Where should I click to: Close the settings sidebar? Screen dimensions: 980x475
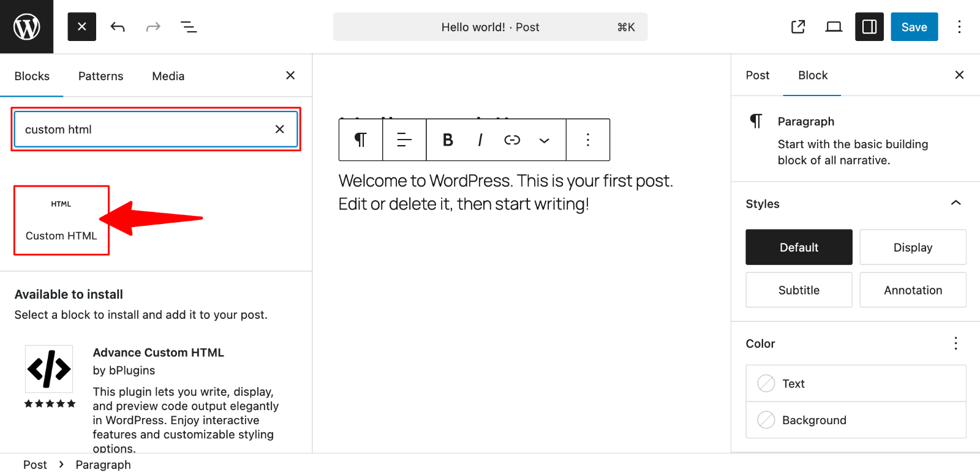[x=959, y=75]
